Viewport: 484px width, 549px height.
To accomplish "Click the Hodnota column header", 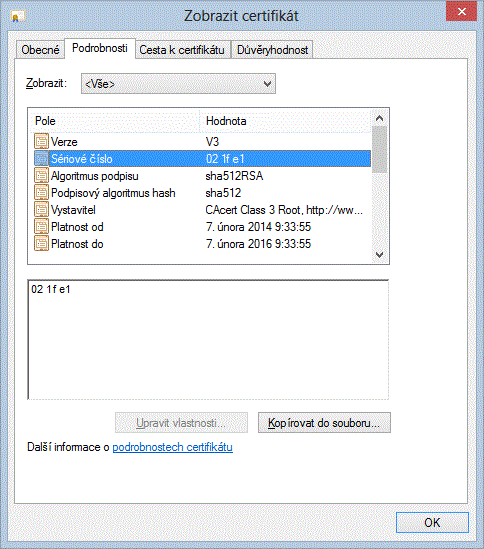I will pos(285,121).
